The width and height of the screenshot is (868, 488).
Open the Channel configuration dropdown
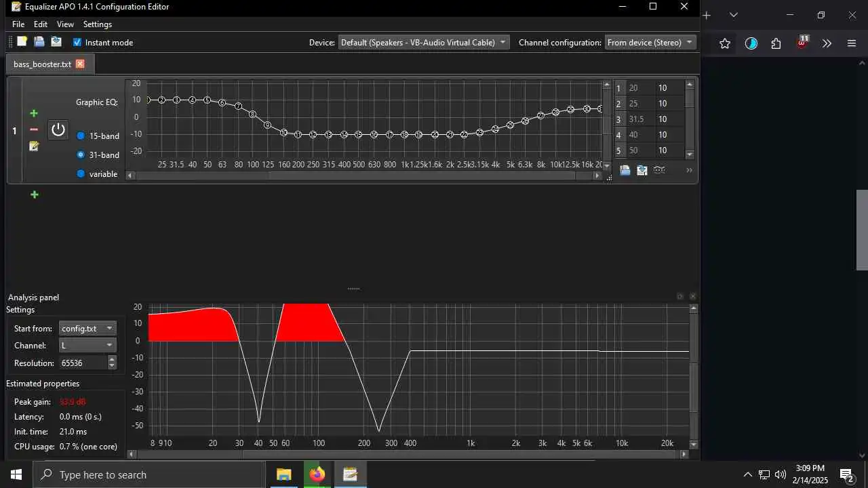pyautogui.click(x=650, y=42)
